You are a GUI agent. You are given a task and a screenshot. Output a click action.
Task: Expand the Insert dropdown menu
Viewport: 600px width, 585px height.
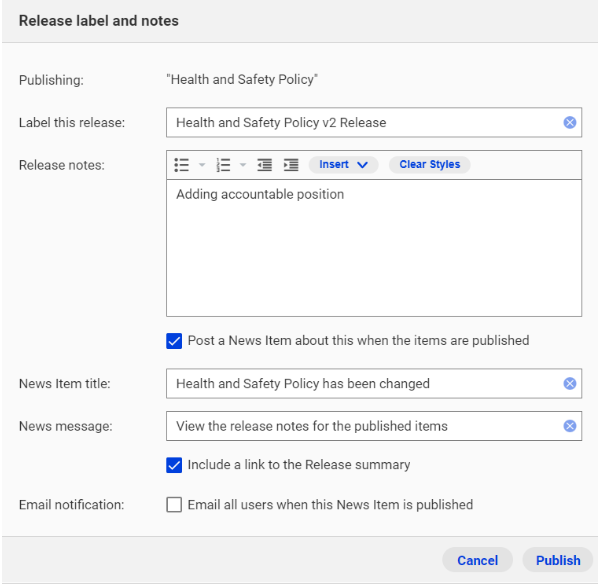click(343, 165)
